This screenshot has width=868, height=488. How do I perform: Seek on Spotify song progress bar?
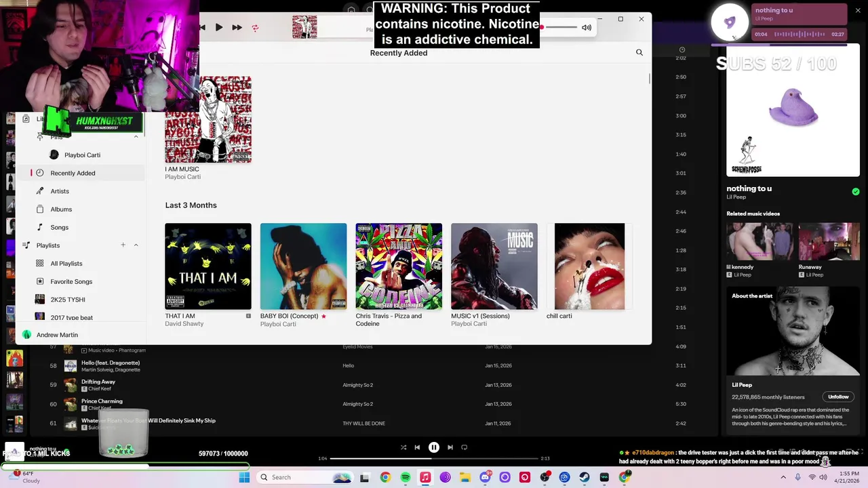[x=434, y=459]
